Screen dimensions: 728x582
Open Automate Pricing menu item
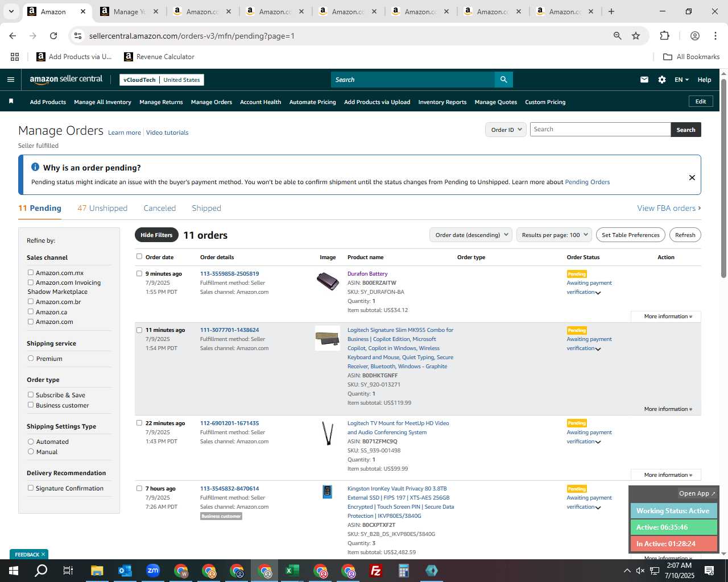coord(313,102)
